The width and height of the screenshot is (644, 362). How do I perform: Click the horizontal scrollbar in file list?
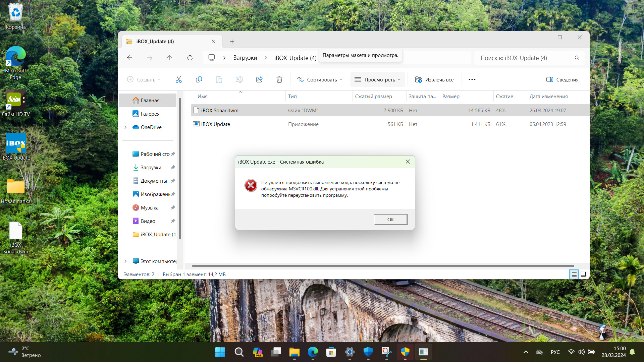tap(382, 266)
